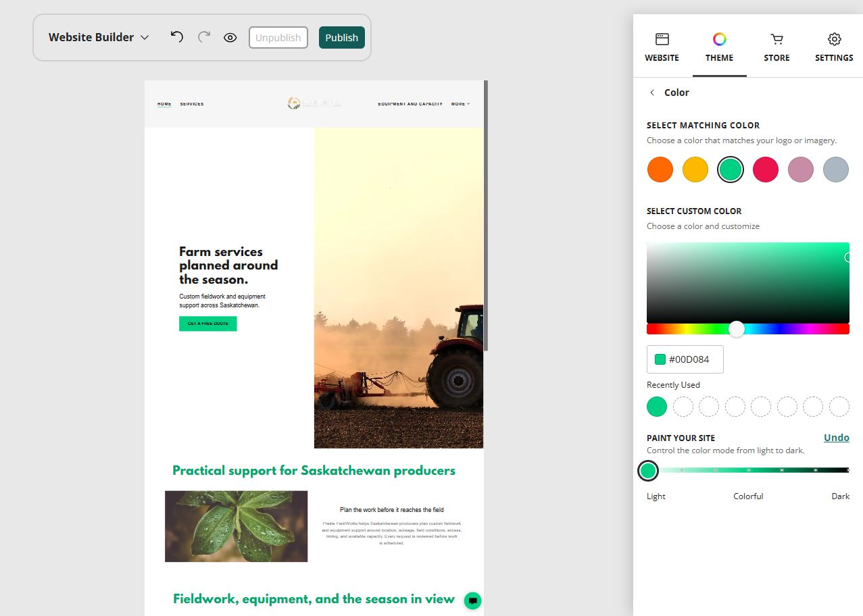863x616 pixels.
Task: Click the undo arrow icon
Action: tap(177, 37)
